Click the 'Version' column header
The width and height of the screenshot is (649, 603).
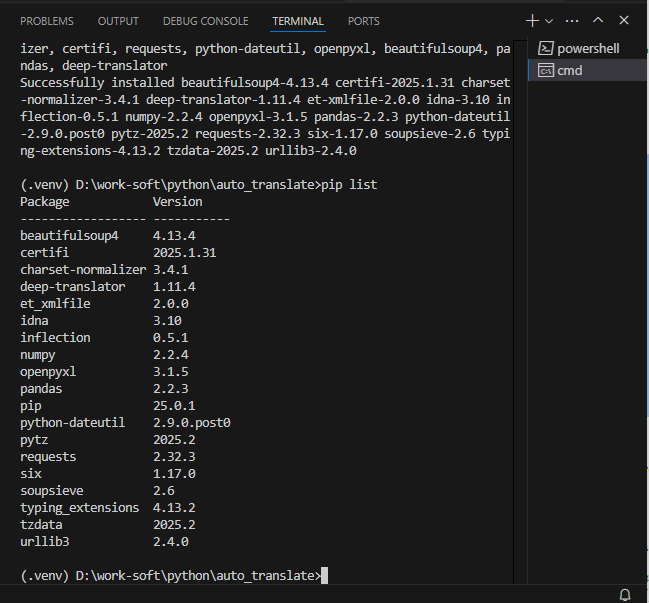point(178,202)
